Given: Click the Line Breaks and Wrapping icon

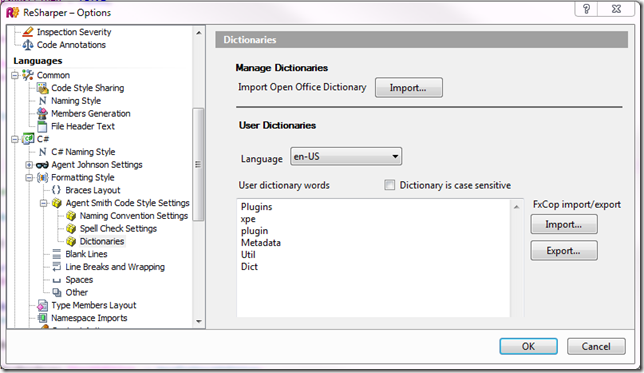Looking at the screenshot, I should point(57,267).
